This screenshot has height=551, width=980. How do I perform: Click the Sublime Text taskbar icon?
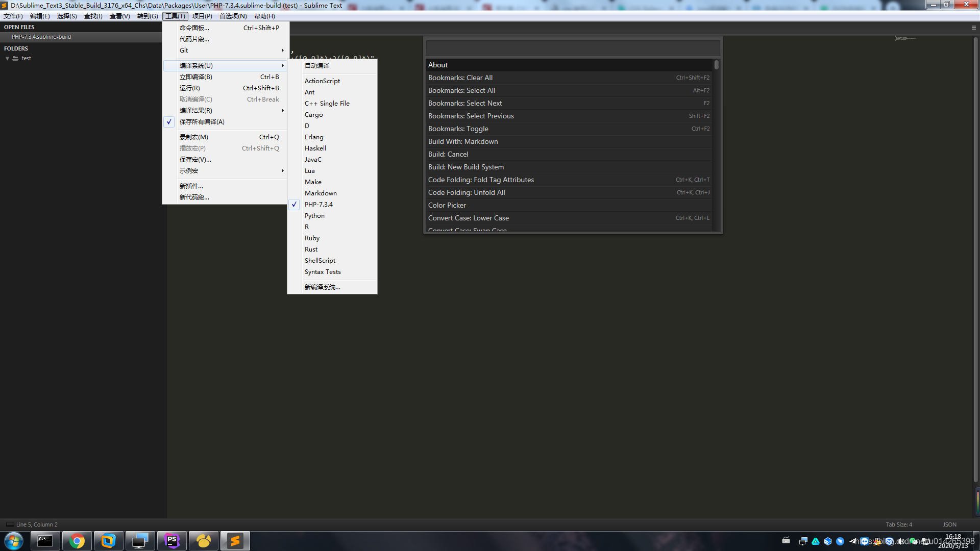(235, 540)
